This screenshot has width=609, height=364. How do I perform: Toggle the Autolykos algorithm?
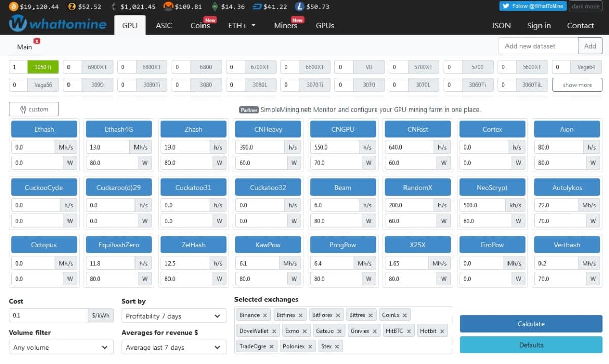tap(567, 188)
